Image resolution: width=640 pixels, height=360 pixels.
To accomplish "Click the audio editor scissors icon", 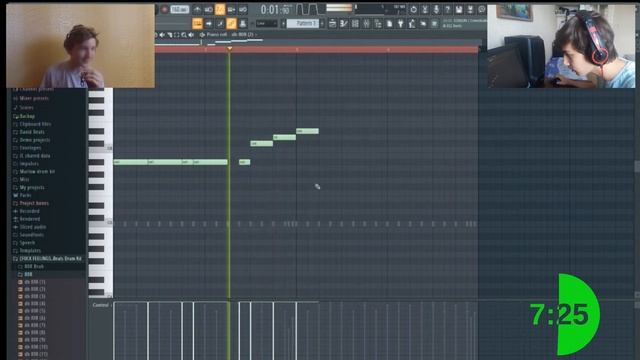I will (x=425, y=9).
